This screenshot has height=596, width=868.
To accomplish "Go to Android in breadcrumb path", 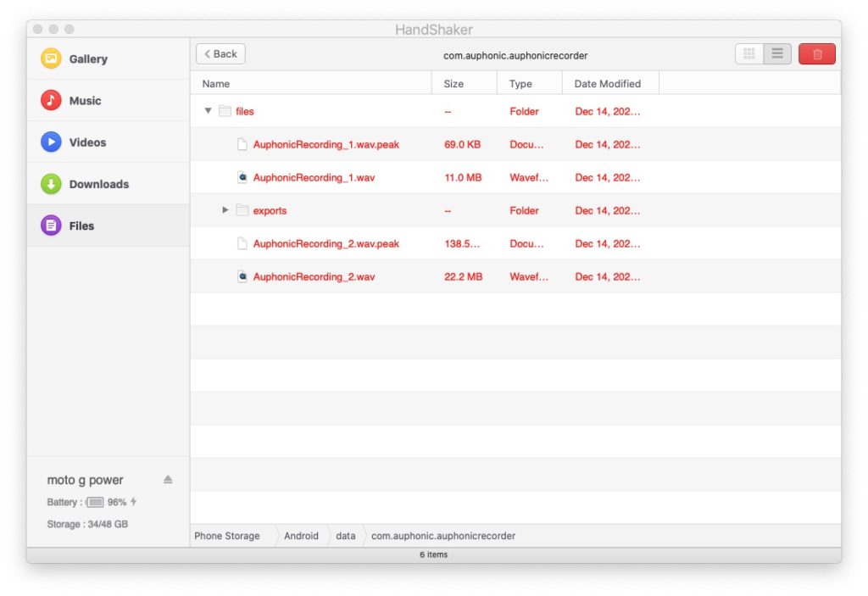I will [x=301, y=536].
